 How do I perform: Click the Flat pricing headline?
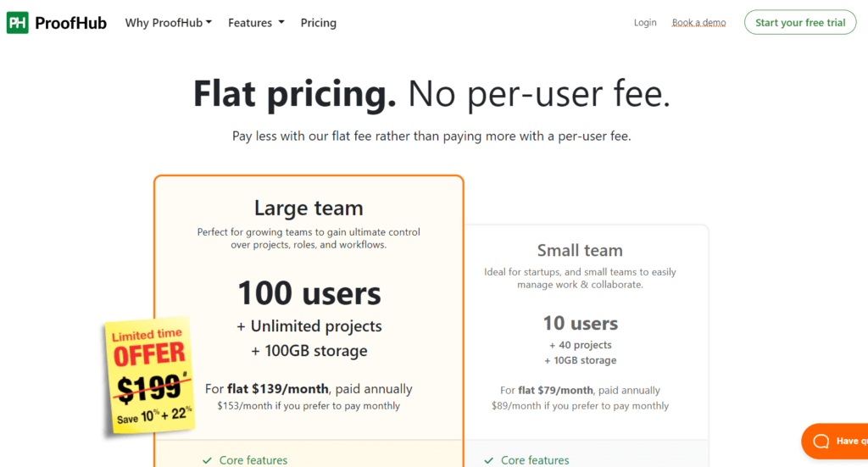pos(431,93)
